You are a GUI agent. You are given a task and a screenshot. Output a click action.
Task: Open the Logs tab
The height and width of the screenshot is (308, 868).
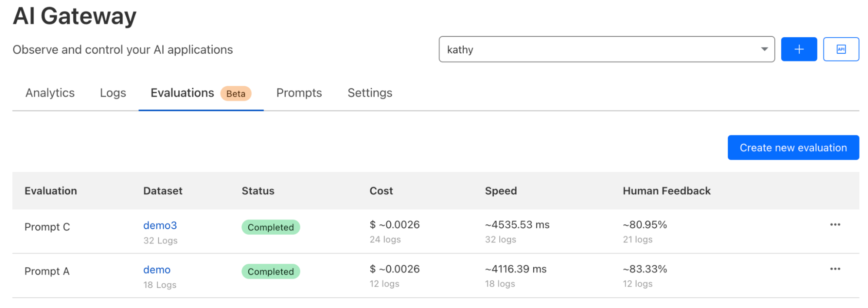coord(113,93)
